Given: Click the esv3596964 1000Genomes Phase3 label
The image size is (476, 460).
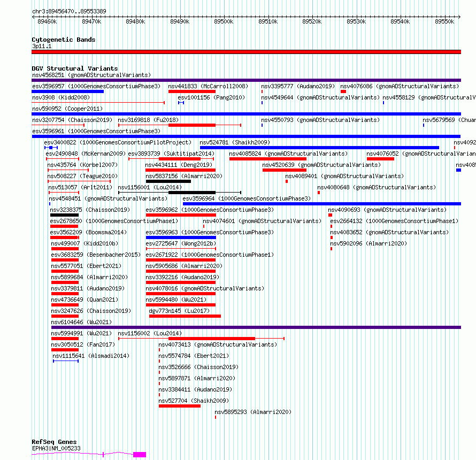Looking at the screenshot, I should pos(247,198).
